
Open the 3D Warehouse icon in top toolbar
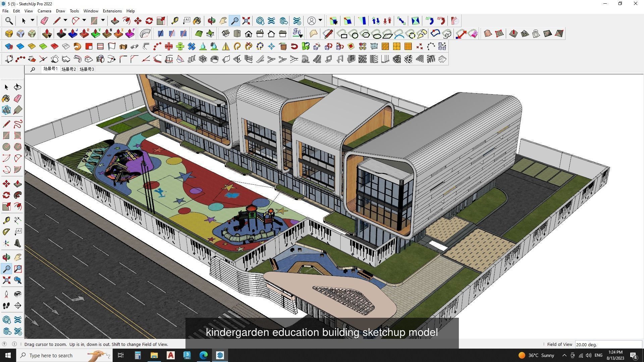[x=260, y=21]
